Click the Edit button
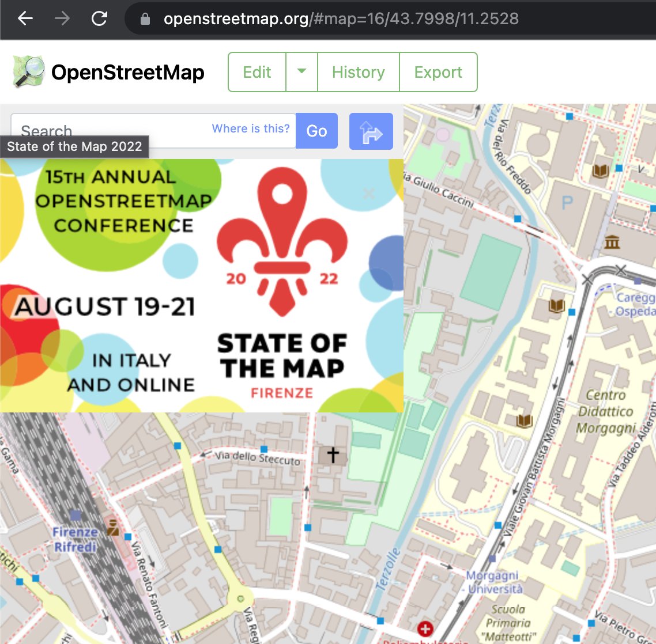 coord(257,71)
